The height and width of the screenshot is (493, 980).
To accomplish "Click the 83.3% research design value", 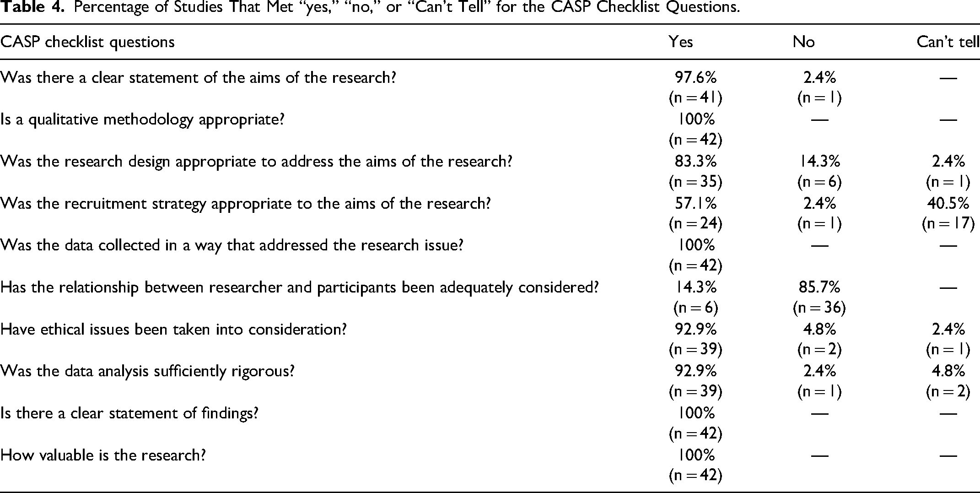I will (696, 162).
